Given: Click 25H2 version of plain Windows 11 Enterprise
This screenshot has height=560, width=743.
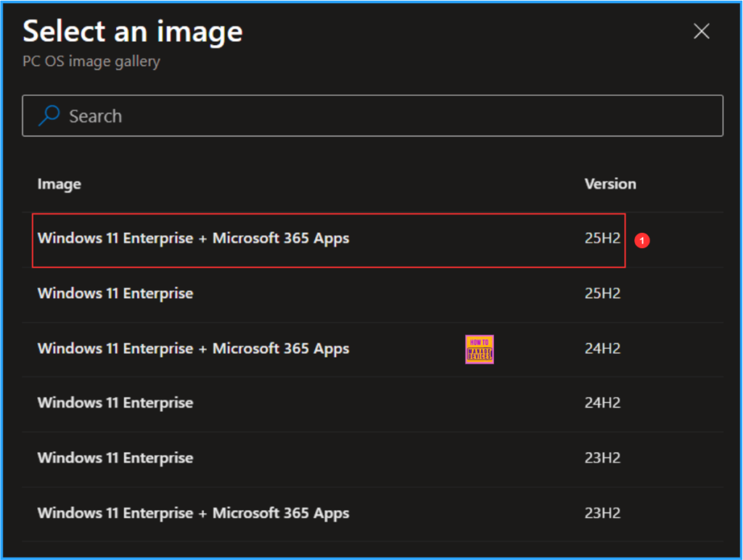Looking at the screenshot, I should (x=602, y=294).
